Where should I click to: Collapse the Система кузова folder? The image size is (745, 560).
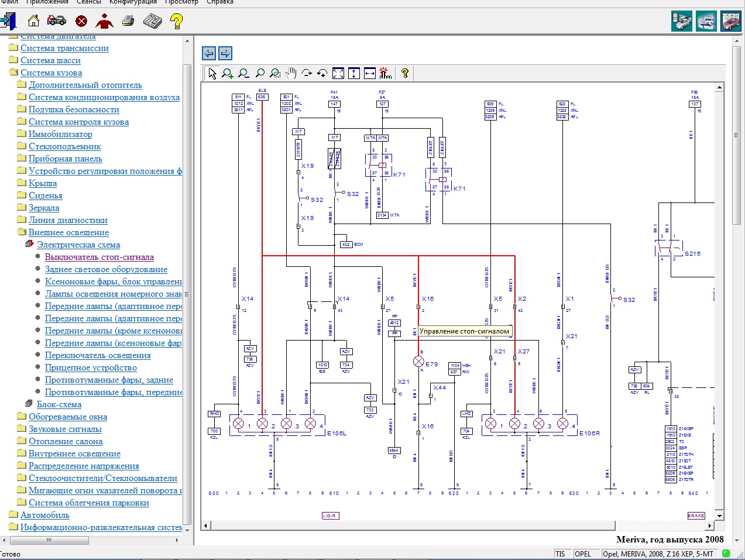coord(13,73)
